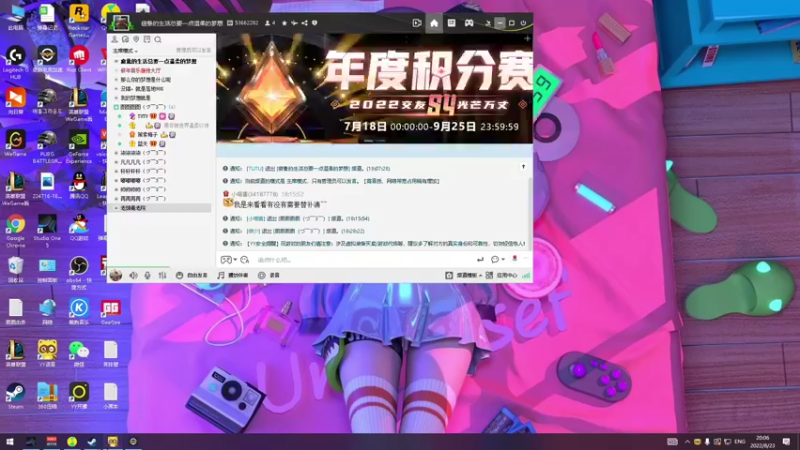Open the audio mixer settings icon
The height and width of the screenshot is (450, 800).
pos(162,276)
